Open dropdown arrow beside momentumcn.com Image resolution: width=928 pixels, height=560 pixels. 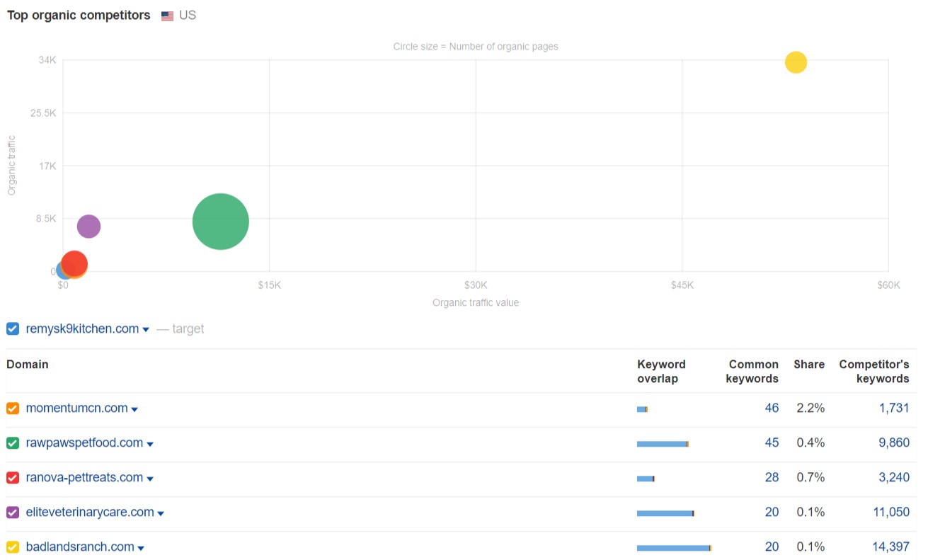134,409
